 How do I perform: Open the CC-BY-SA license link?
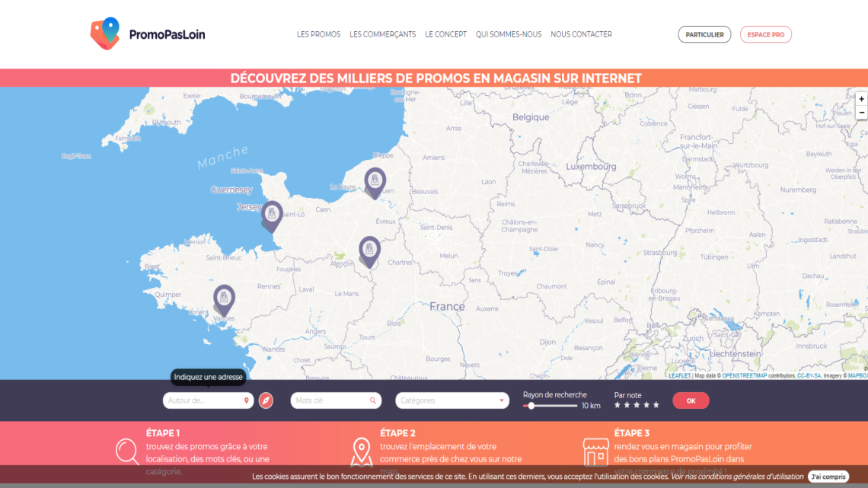tap(809, 375)
